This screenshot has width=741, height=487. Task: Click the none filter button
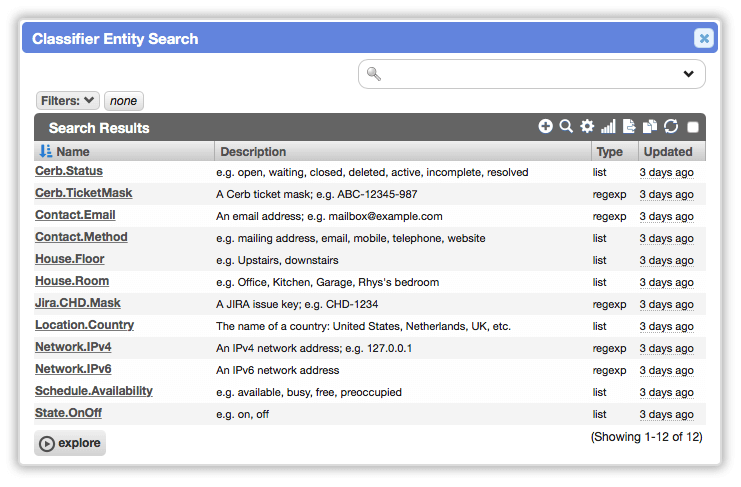tap(124, 101)
